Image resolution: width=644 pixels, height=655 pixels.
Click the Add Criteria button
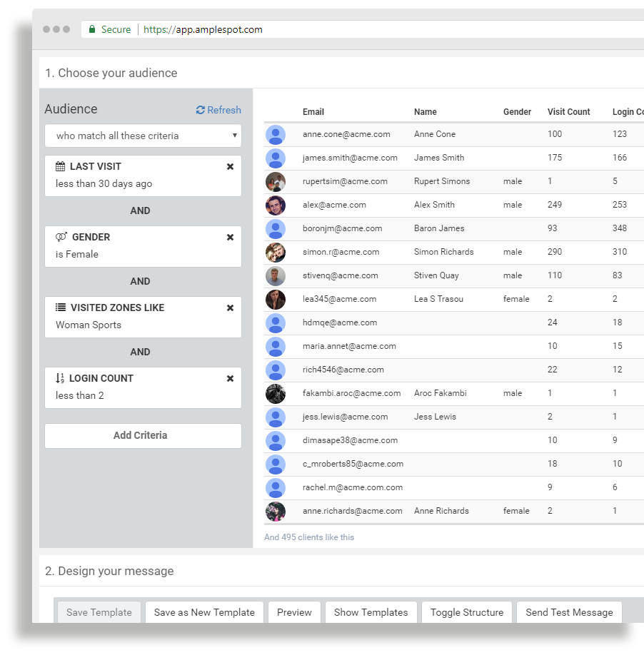143,435
